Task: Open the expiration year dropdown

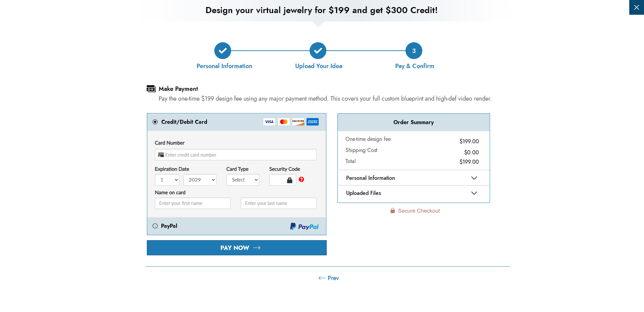Action: 200,180
